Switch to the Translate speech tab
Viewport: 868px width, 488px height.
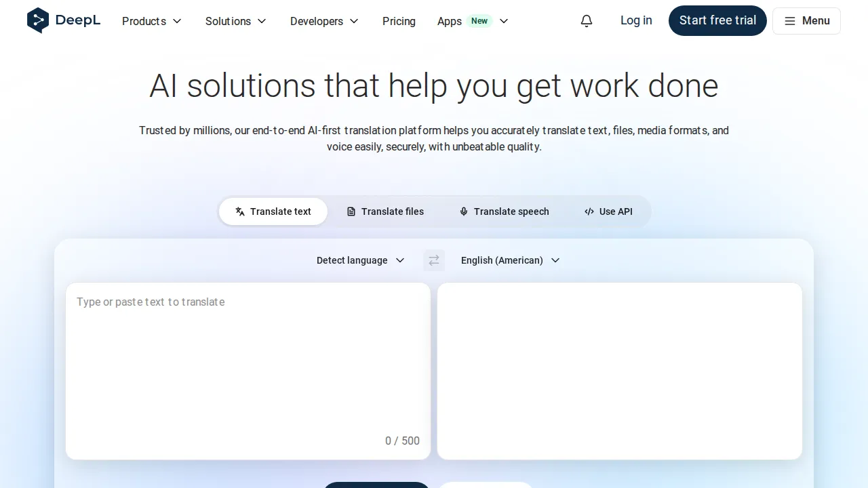point(504,211)
